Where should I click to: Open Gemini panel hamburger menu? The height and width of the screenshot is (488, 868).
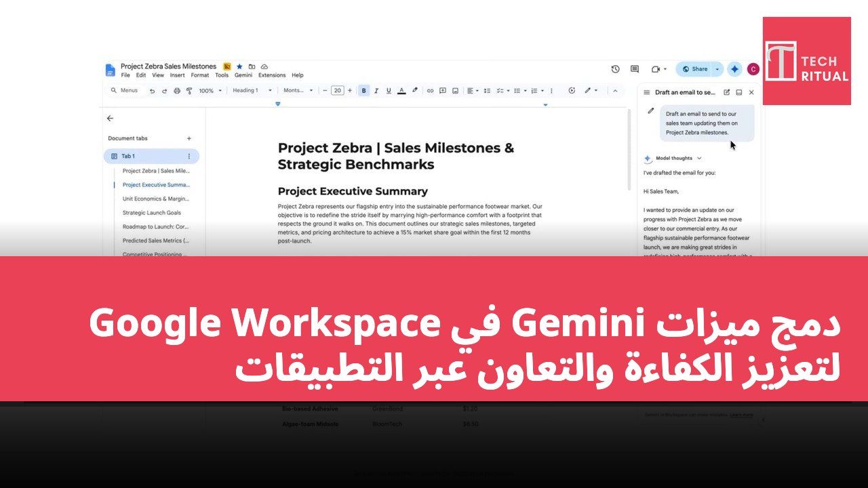click(647, 92)
